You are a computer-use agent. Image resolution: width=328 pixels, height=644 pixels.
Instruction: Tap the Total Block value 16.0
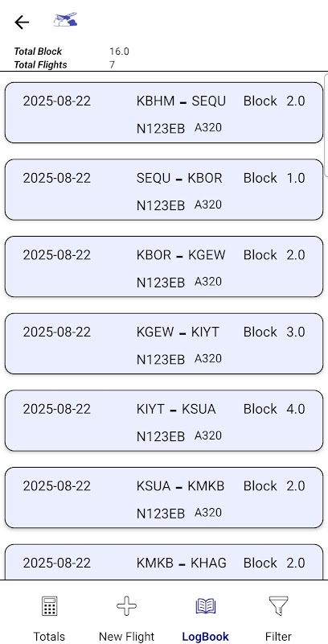click(119, 52)
